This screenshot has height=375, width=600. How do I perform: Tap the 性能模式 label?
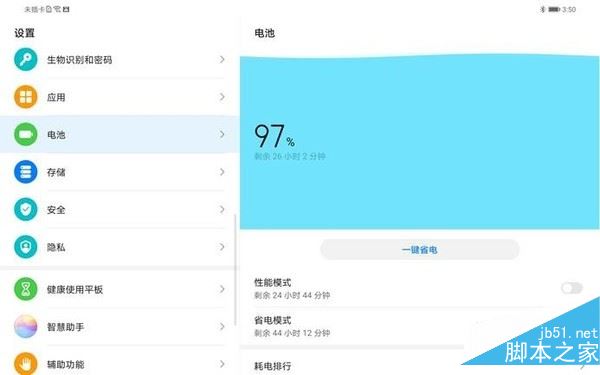[272, 283]
